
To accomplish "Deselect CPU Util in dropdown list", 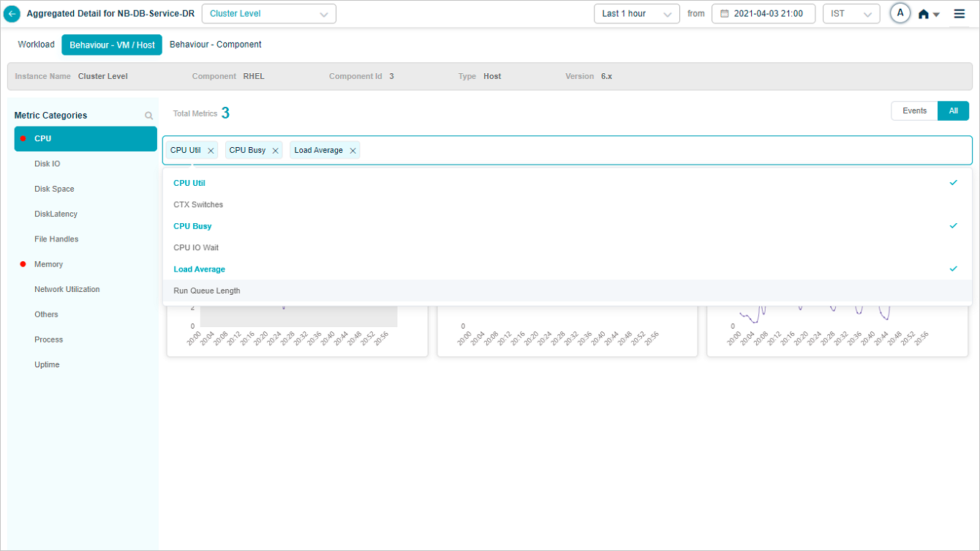I will (x=189, y=183).
